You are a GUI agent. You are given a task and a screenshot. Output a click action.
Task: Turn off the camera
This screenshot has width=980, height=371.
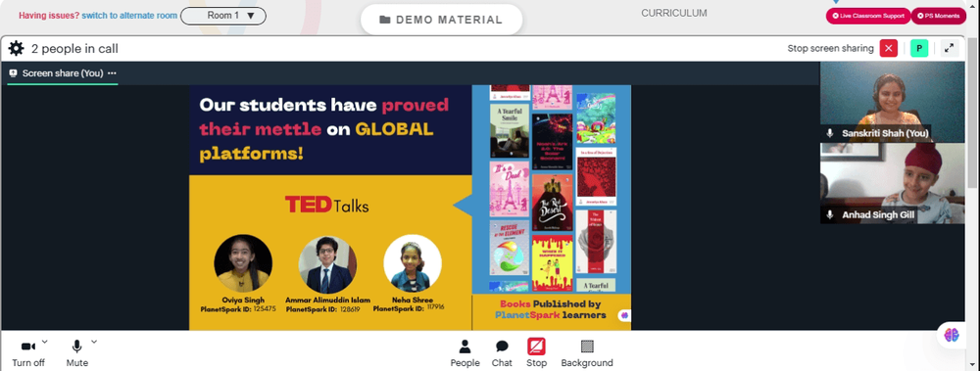(x=28, y=352)
